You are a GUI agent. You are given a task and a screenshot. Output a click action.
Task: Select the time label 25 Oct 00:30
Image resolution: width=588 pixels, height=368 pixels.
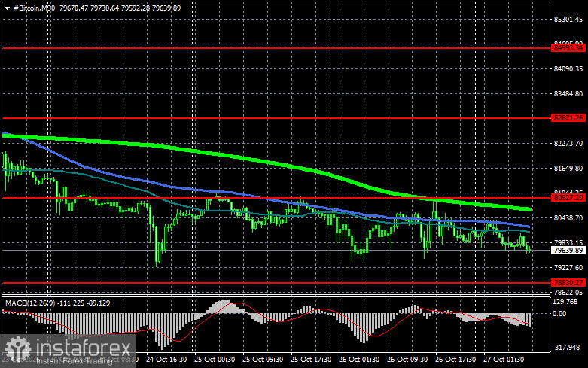pyautogui.click(x=215, y=360)
